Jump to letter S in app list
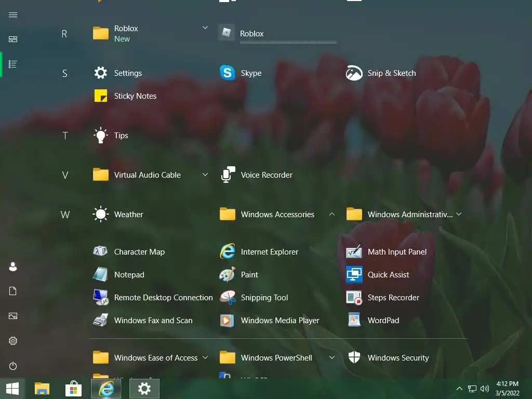The width and height of the screenshot is (532, 399). tap(64, 73)
